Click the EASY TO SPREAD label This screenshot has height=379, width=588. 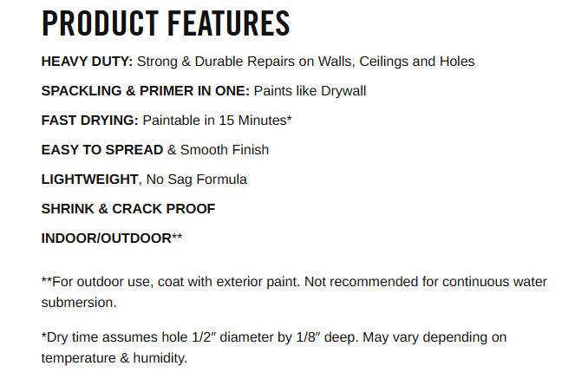pyautogui.click(x=102, y=149)
